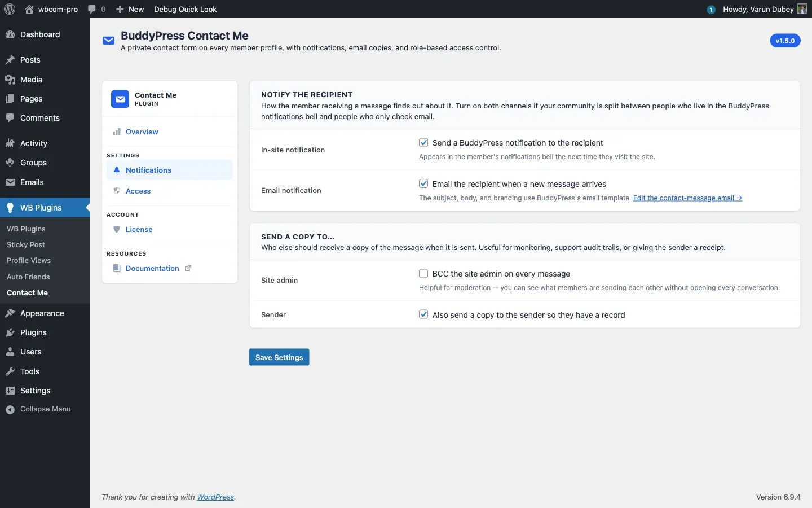
Task: Open the New content menu
Action: click(130, 9)
